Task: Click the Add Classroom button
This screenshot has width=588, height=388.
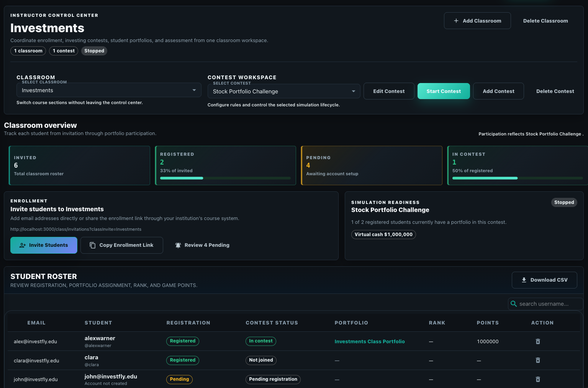Action: [477, 21]
